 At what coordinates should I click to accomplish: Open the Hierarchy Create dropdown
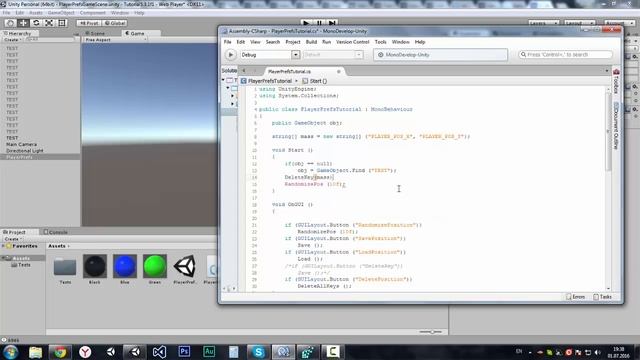point(13,40)
